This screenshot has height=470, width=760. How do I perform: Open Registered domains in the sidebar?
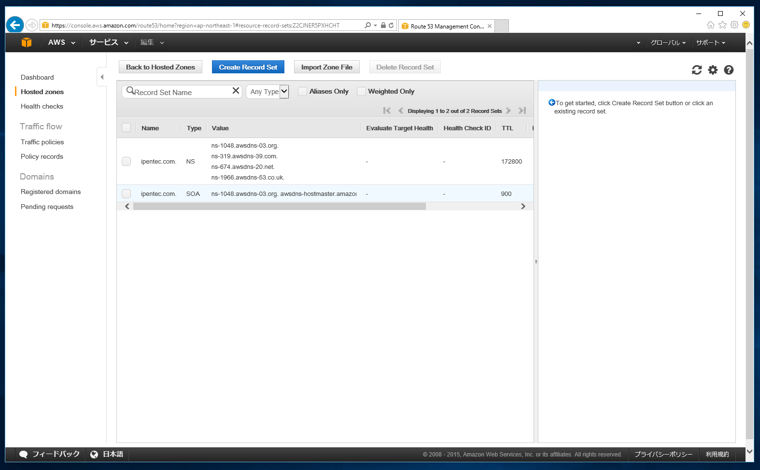[50, 192]
